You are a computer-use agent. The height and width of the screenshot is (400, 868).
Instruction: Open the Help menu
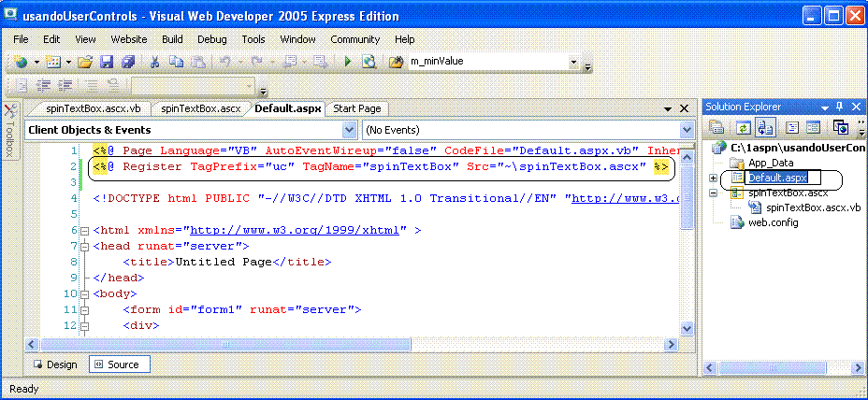pyautogui.click(x=405, y=39)
